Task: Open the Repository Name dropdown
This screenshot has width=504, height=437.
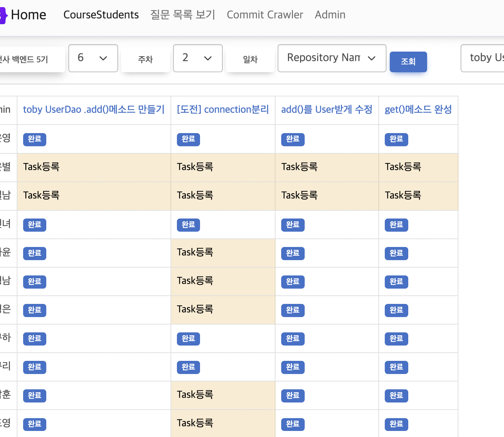Action: (332, 58)
